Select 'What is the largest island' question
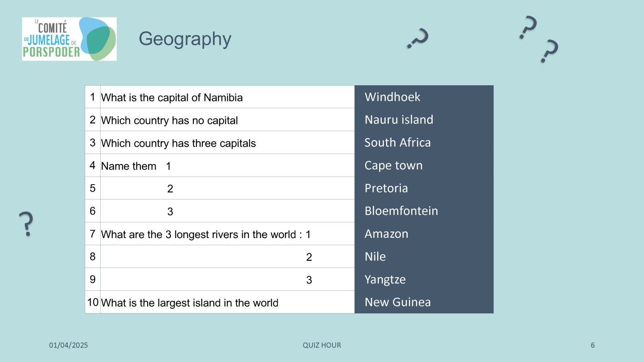Screen dimensions: 644x362 190,302
